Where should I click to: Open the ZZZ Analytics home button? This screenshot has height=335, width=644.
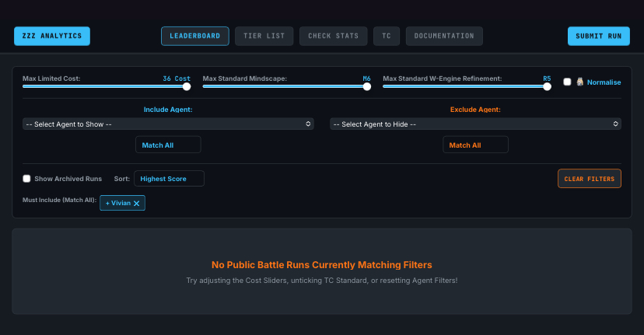point(52,36)
